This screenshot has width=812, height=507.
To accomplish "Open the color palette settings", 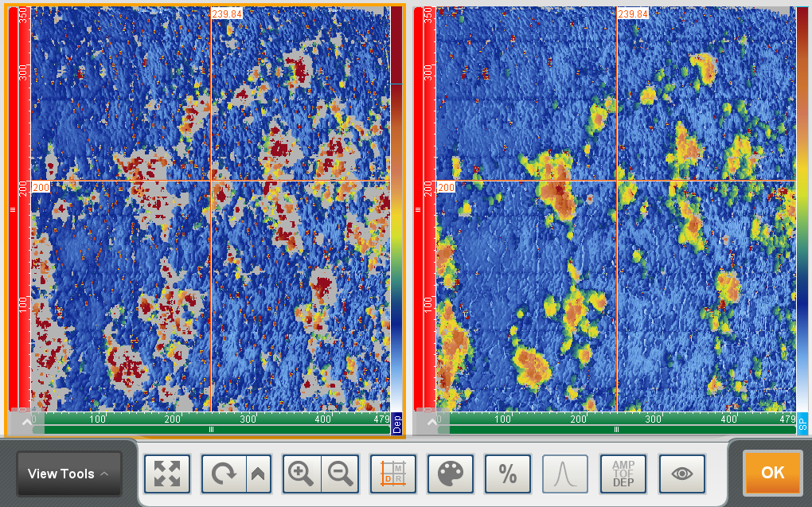I will [x=451, y=473].
